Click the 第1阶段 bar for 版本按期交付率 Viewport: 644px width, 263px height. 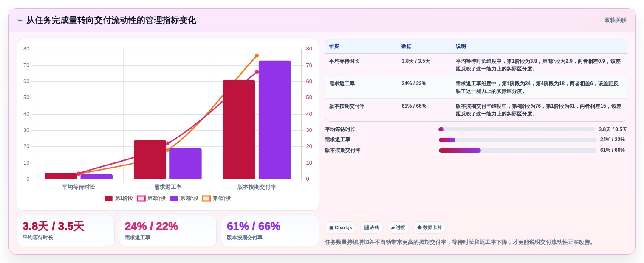[239, 130]
